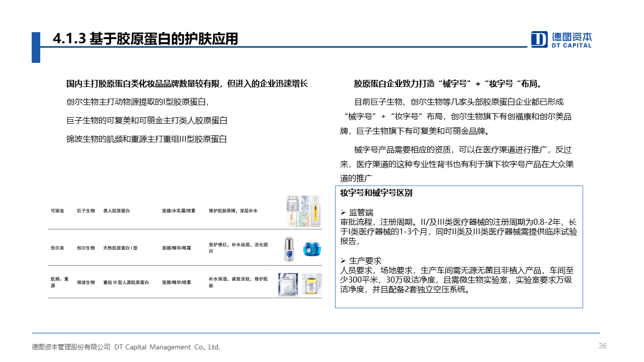Click the 面膜/精华/眼霜 table cell
This screenshot has height=362, width=644.
point(177,248)
